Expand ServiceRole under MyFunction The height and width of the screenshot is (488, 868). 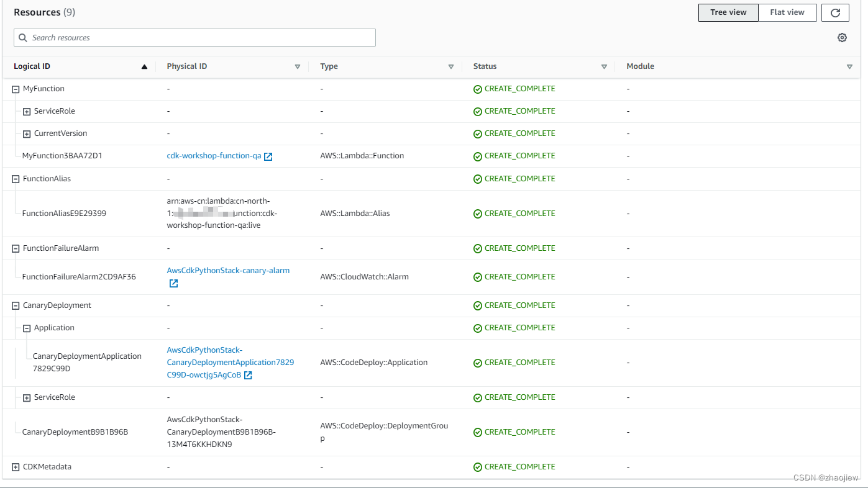27,112
